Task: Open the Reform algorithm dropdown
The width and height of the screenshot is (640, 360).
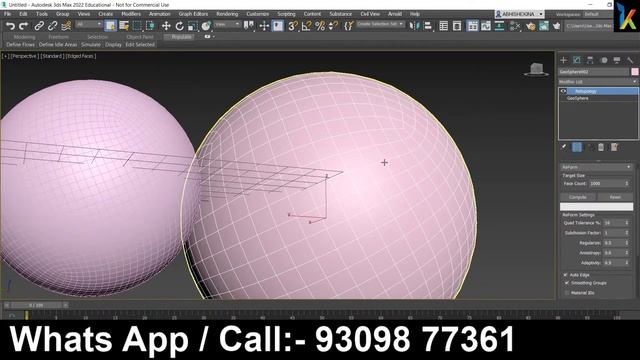Action: (596, 167)
